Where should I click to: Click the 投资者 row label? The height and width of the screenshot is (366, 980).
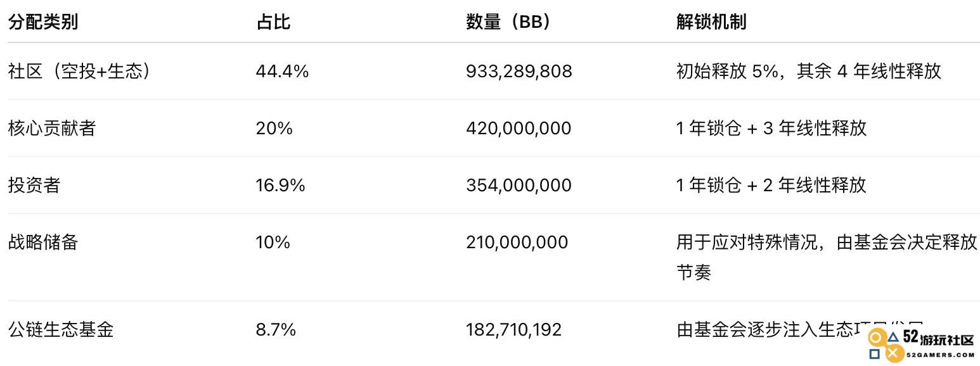[34, 185]
